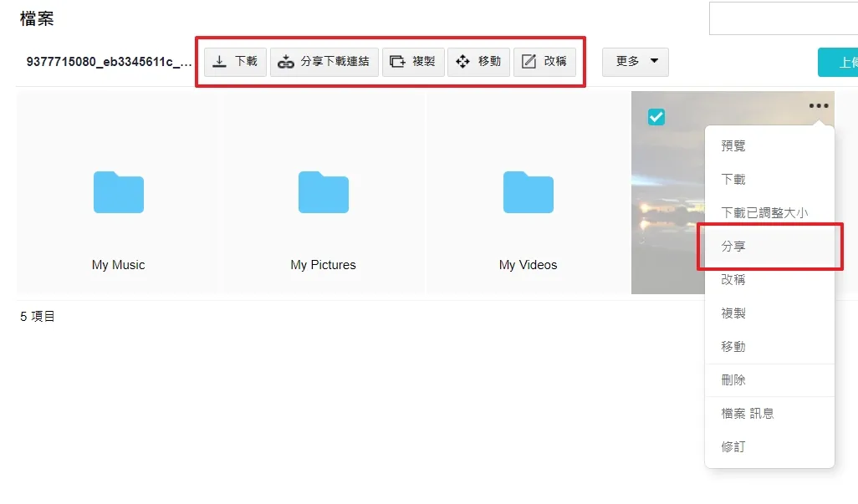Click the selected filename 9377715080_eb3345611c_…
This screenshot has width=858, height=504.
pyautogui.click(x=109, y=62)
